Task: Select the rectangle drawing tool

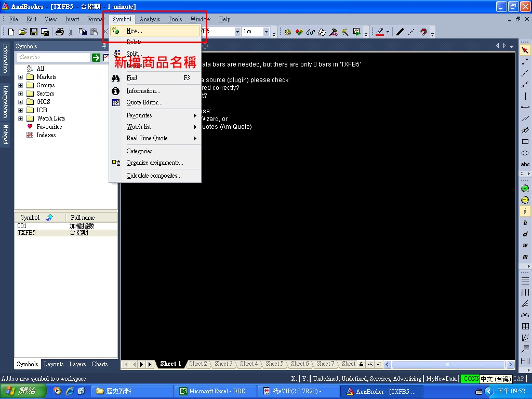Action: (525, 141)
